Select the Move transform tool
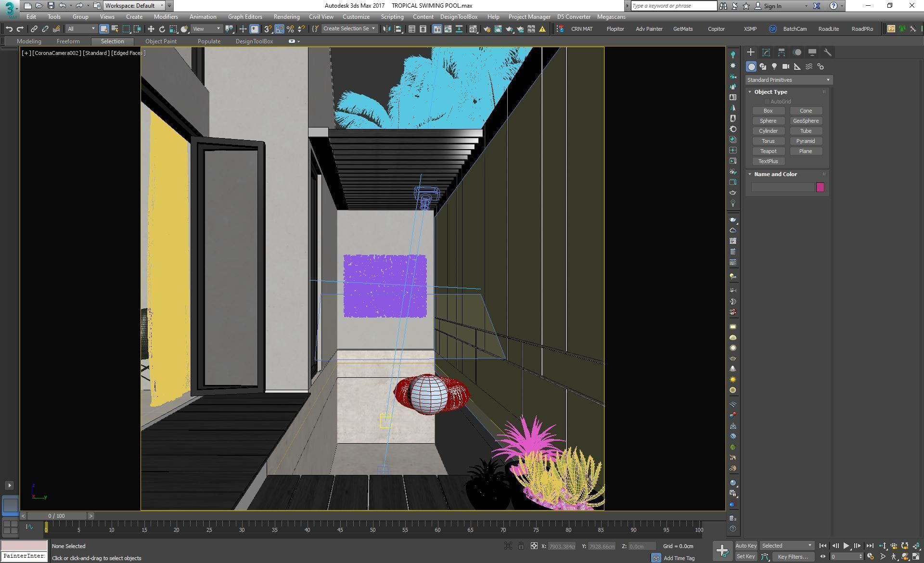 pyautogui.click(x=151, y=29)
